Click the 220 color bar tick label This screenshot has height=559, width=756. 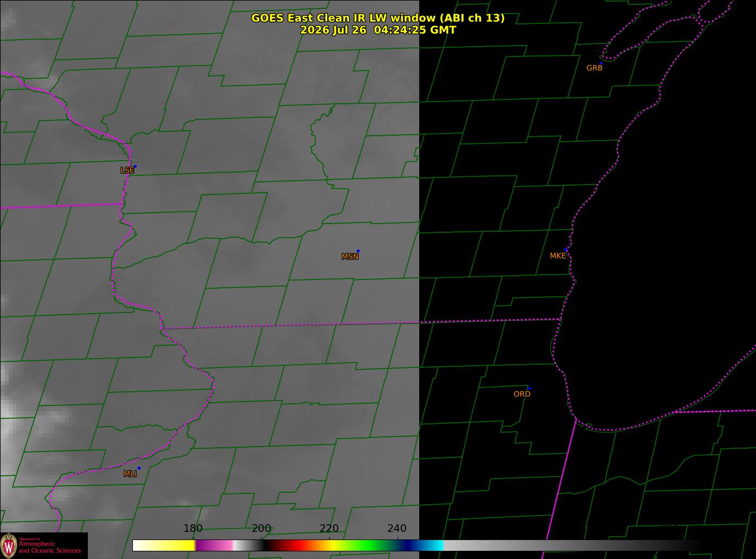pos(329,528)
